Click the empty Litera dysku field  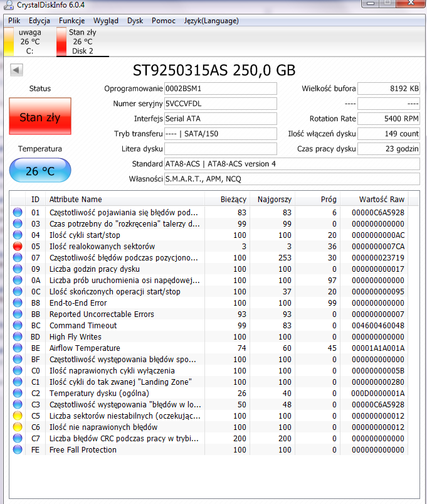221,149
